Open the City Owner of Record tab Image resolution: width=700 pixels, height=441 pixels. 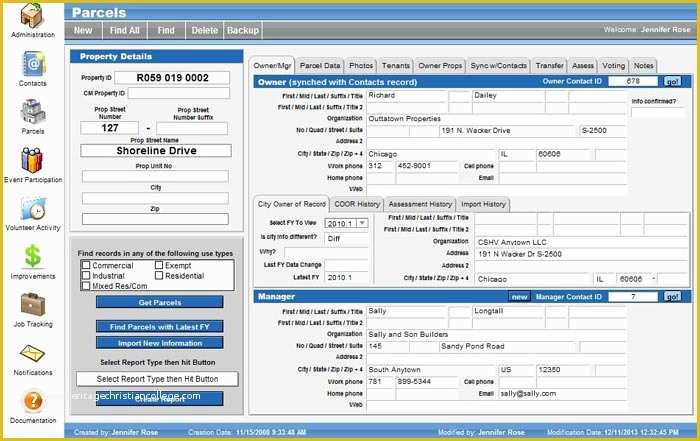click(292, 204)
